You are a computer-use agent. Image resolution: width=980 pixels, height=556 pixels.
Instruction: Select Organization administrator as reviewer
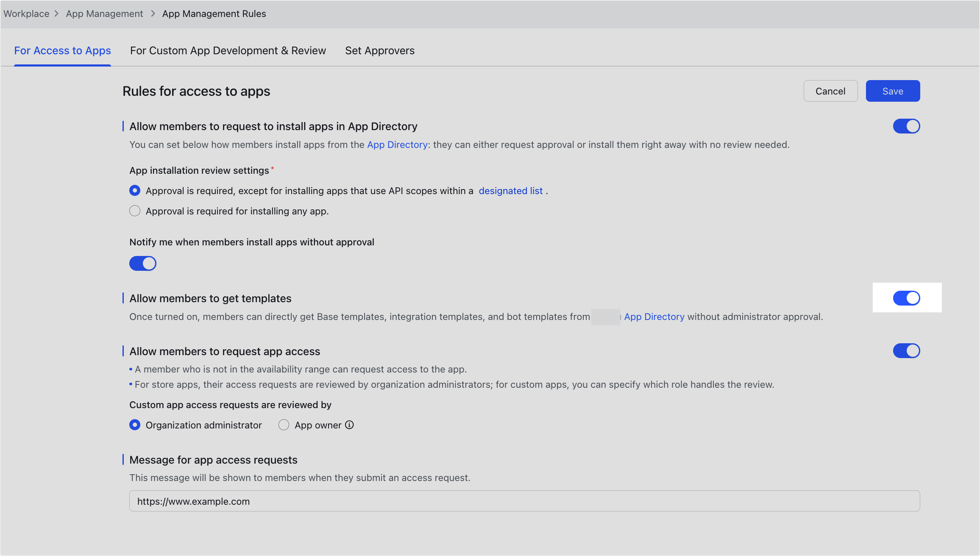pyautogui.click(x=135, y=425)
